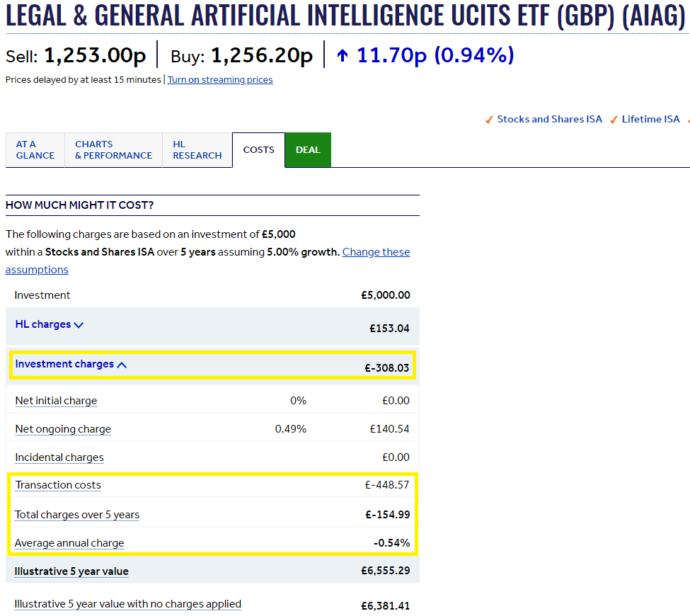Click the orange tick beside Stocks and Shares ISA

coord(489,120)
